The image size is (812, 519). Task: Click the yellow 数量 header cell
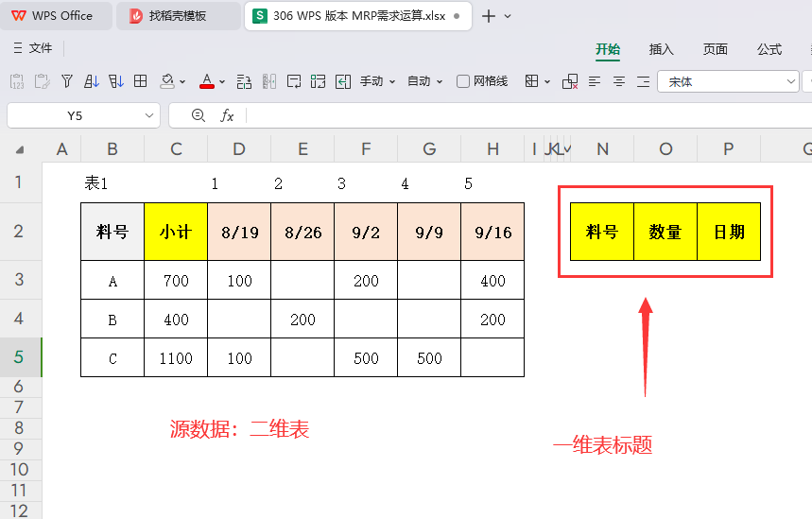(665, 232)
